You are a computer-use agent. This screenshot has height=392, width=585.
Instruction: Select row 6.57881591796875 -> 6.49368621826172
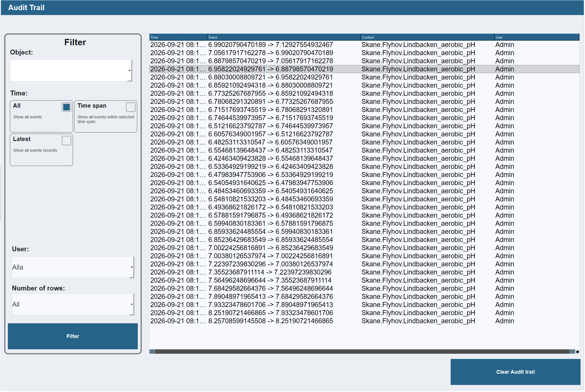coord(364,215)
